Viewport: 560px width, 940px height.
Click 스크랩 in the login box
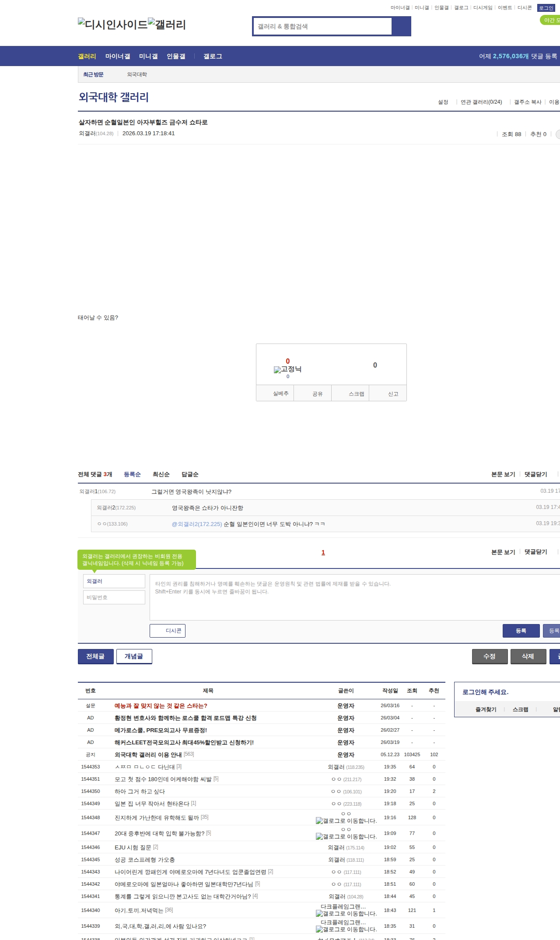tap(521, 710)
